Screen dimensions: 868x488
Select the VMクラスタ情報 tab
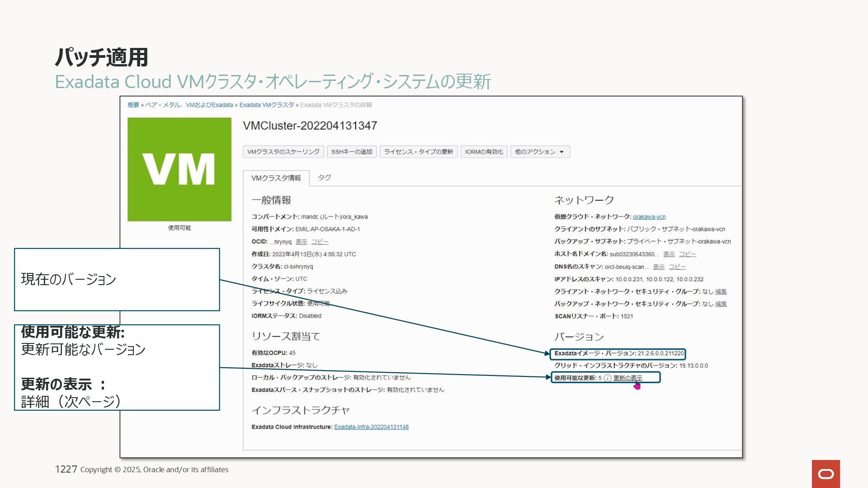point(276,178)
